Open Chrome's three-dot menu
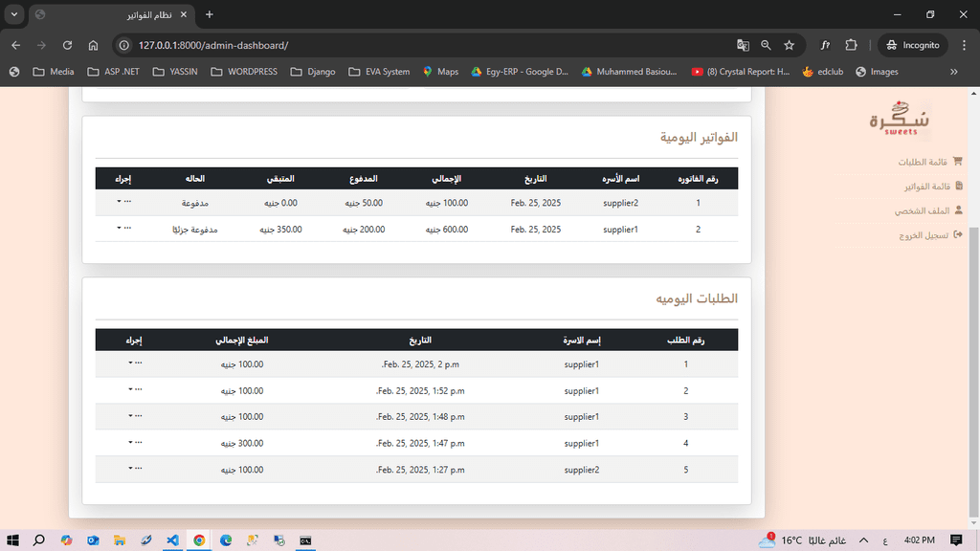 [x=965, y=45]
